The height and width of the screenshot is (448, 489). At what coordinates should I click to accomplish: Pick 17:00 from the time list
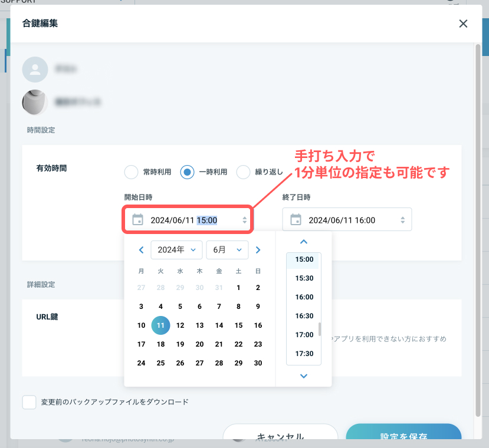(x=304, y=334)
